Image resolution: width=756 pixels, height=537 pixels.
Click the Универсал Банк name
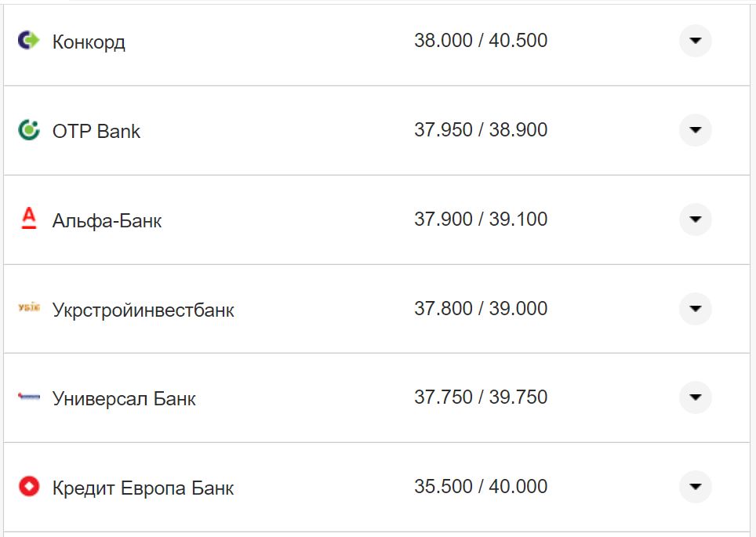click(124, 398)
